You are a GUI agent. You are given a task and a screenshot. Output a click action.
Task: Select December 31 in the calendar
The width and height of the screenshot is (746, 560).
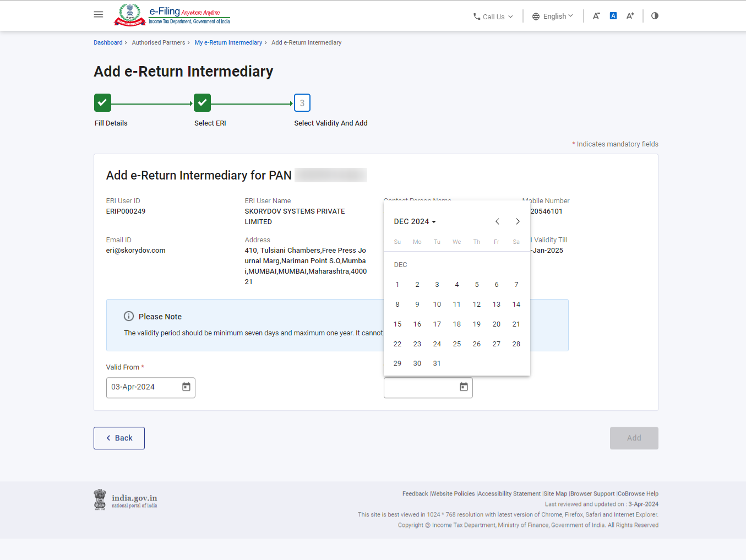437,363
